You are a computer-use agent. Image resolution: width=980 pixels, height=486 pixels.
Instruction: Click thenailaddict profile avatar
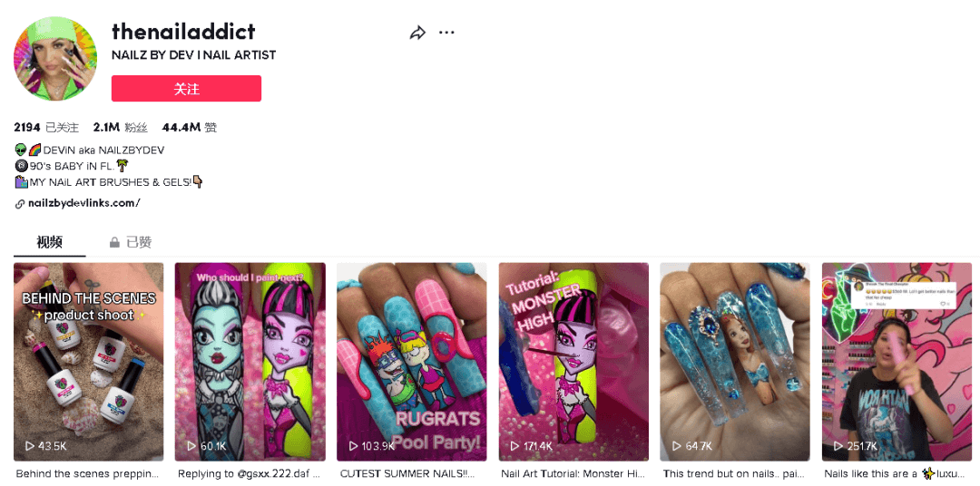(x=55, y=59)
